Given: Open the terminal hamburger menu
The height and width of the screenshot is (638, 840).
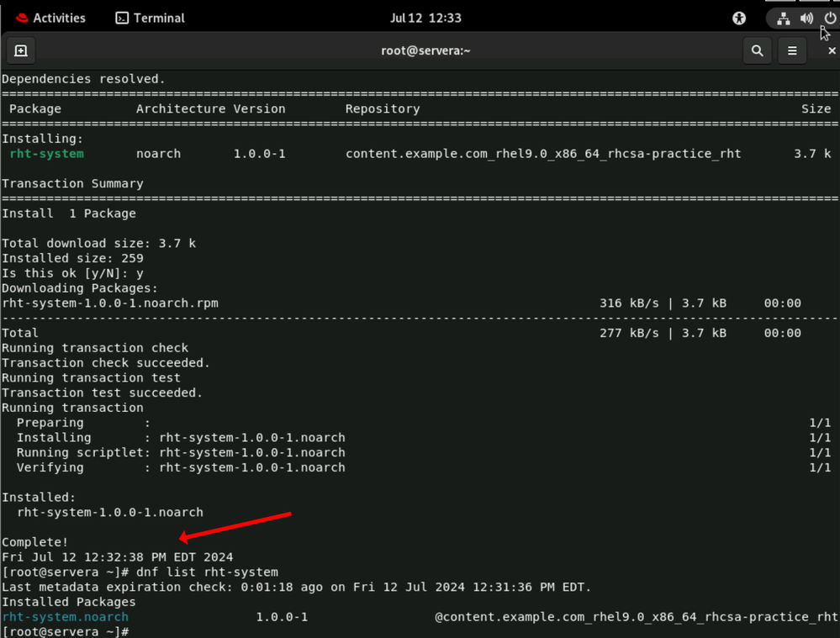Looking at the screenshot, I should [792, 51].
